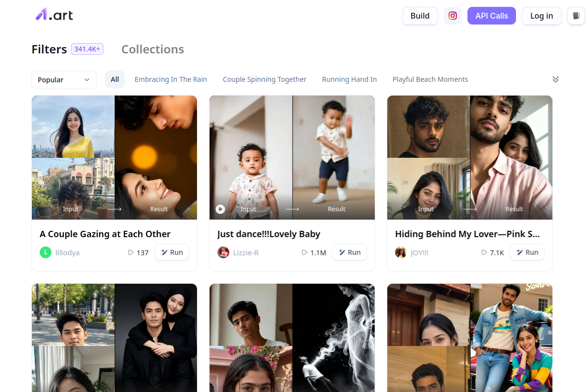Image resolution: width=588 pixels, height=392 pixels.
Task: Select Running Hand In tag
Action: (349, 79)
